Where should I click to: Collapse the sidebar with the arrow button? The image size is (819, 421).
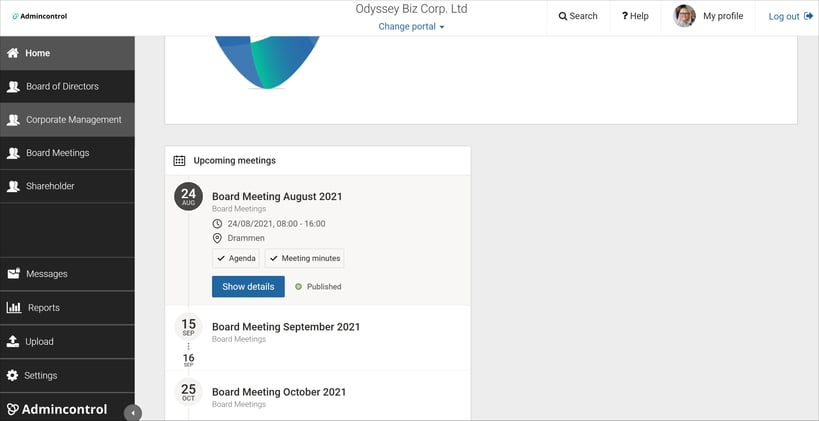point(133,413)
